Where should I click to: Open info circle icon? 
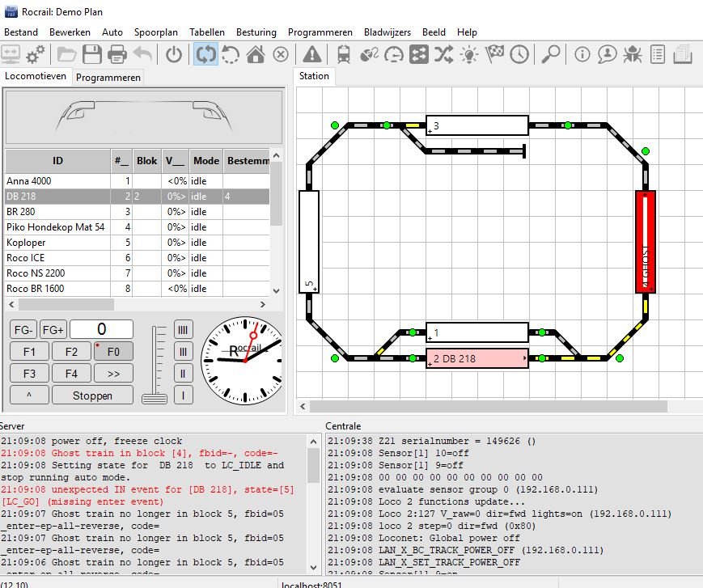(582, 55)
